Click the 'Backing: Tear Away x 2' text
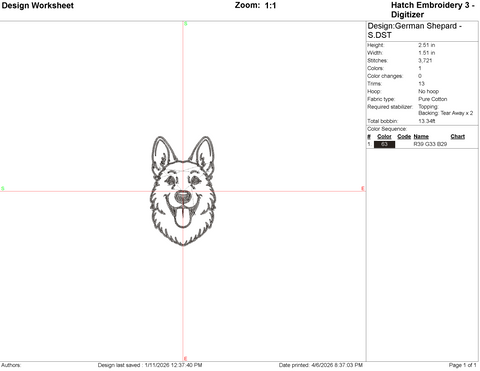The height and width of the screenshot is (371, 480). (x=446, y=113)
